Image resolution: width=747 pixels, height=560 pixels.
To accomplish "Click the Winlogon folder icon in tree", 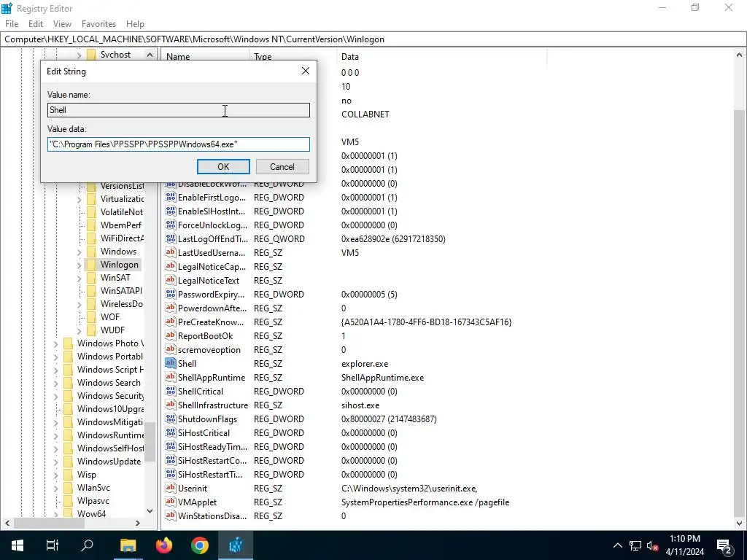I will click(x=91, y=264).
